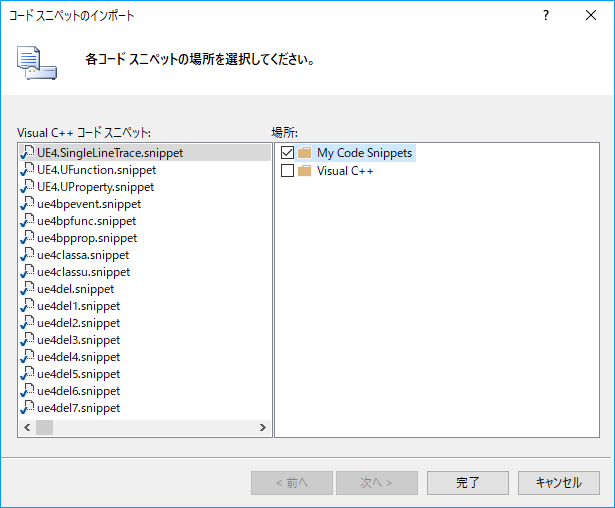Click the My Code Snippets label
The image size is (615, 508).
coord(364,153)
